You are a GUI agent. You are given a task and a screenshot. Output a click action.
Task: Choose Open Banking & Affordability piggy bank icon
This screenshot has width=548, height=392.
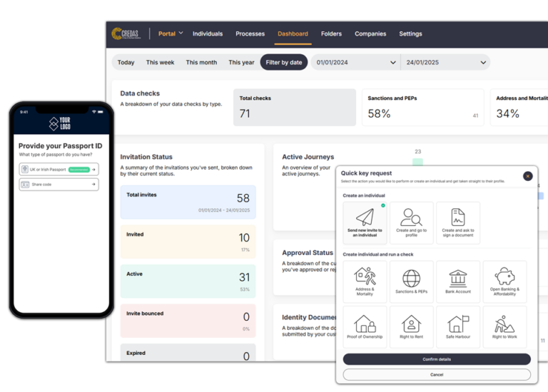pyautogui.click(x=504, y=278)
